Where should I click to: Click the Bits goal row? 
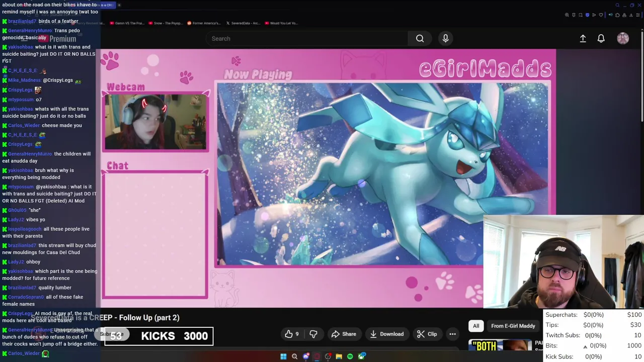pyautogui.click(x=594, y=346)
